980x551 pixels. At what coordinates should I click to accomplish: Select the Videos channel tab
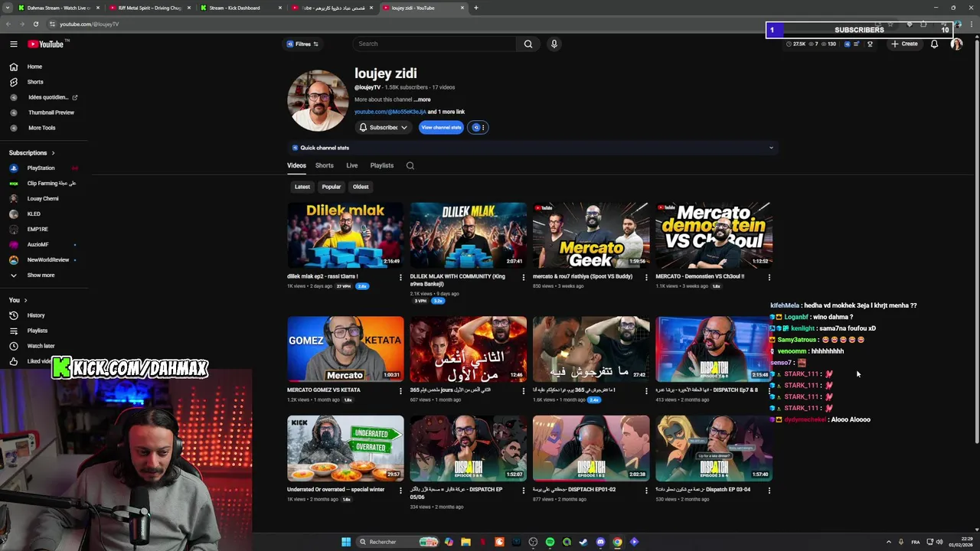tap(296, 165)
